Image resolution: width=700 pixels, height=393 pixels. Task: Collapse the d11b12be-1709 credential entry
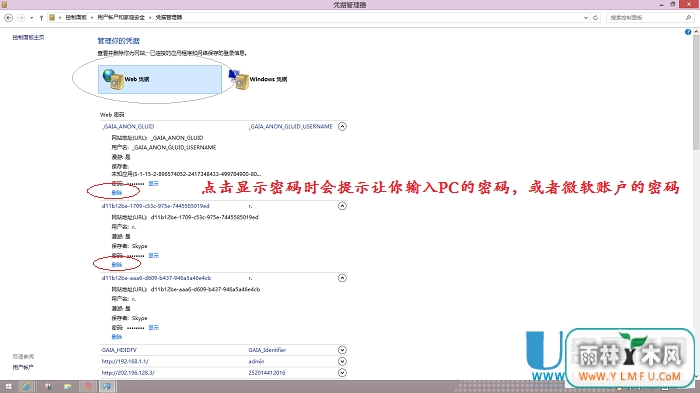pos(342,206)
